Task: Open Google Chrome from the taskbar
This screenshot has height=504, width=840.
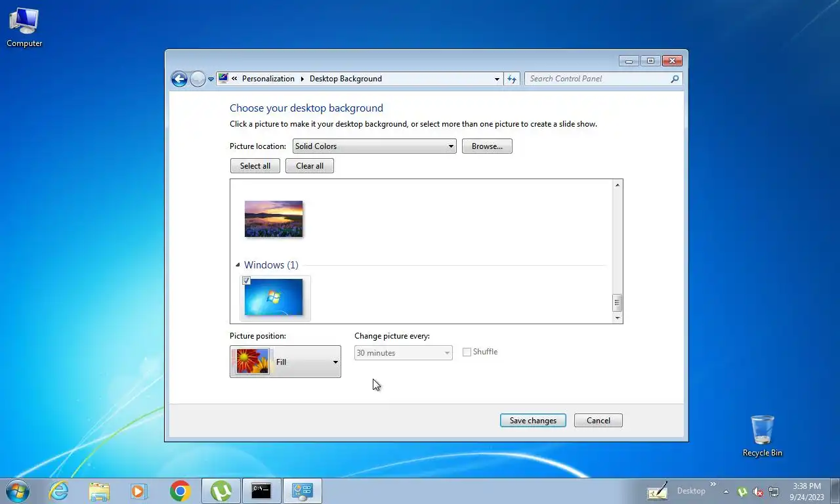Action: [x=180, y=491]
